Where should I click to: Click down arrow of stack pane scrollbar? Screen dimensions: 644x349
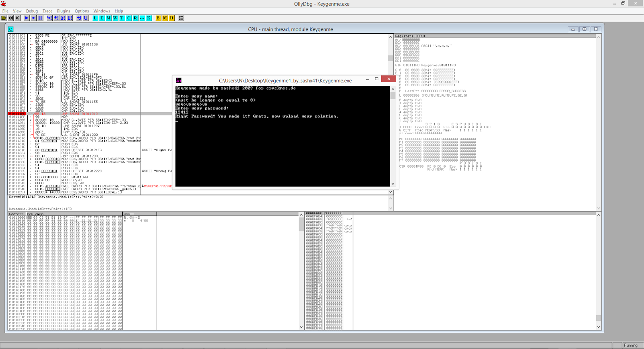599,327
